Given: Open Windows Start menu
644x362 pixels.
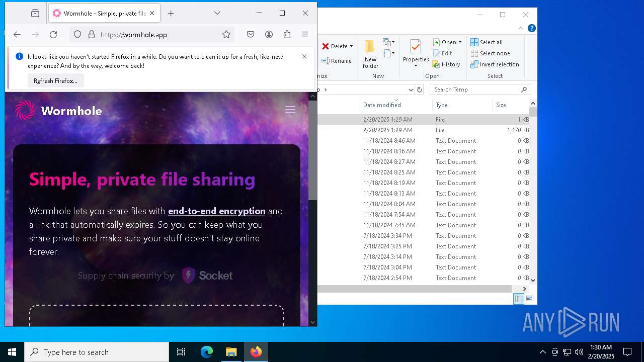Looking at the screenshot, I should 12,352.
